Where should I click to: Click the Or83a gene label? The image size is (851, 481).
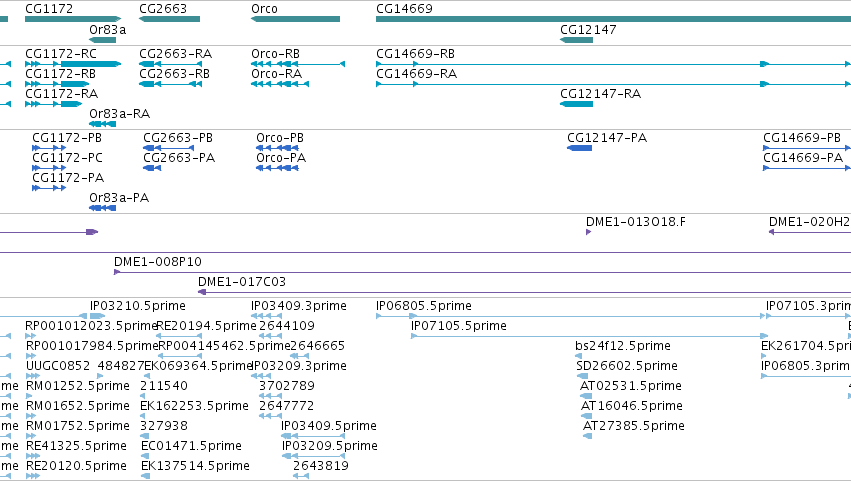click(107, 30)
